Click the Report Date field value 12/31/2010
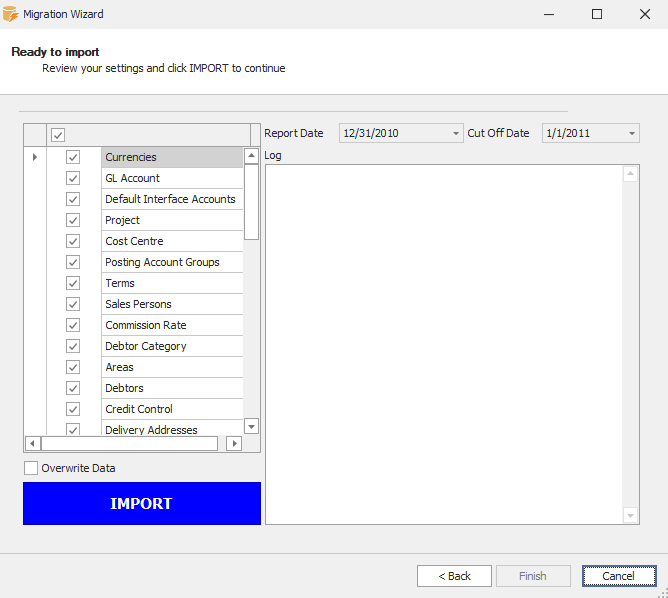Image resolution: width=668 pixels, height=598 pixels. pyautogui.click(x=371, y=133)
